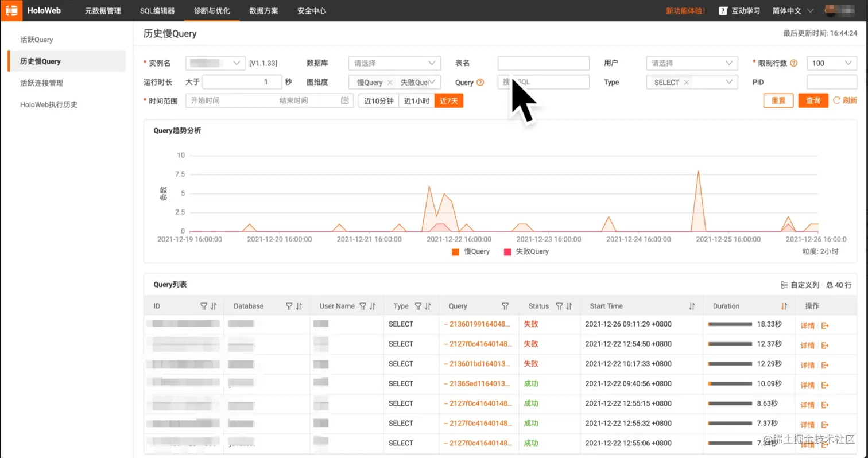Sort by the Duration column
This screenshot has height=458, width=868.
pyautogui.click(x=784, y=306)
